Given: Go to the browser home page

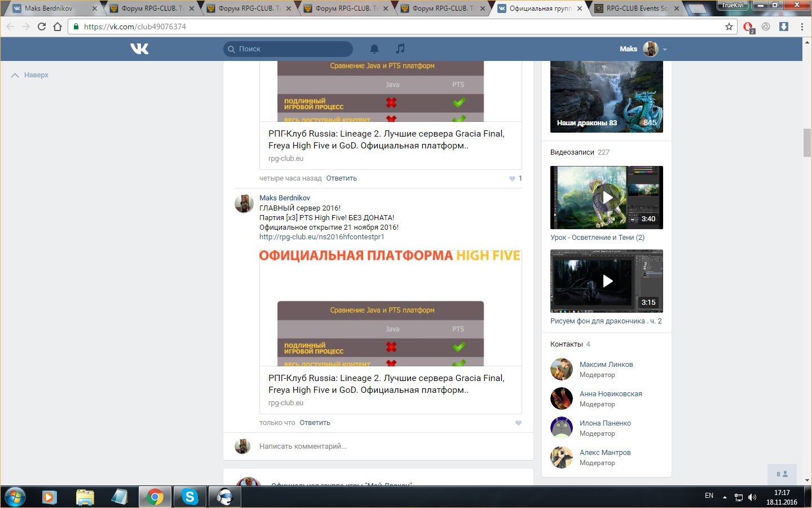Looking at the screenshot, I should tap(58, 27).
